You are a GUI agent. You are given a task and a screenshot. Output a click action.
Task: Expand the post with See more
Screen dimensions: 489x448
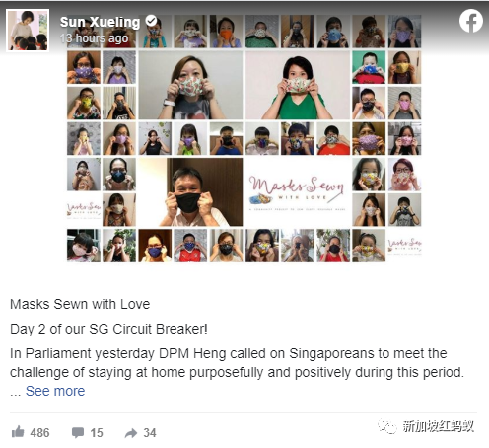(55, 391)
